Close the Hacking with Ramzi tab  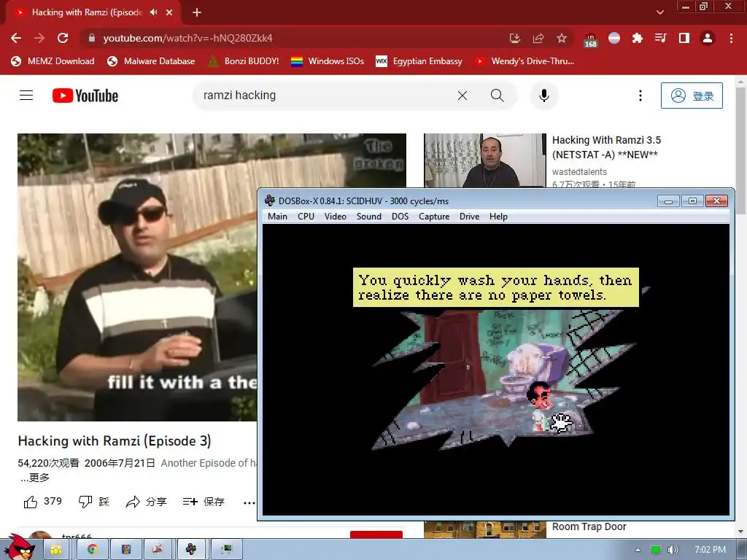pos(169,12)
